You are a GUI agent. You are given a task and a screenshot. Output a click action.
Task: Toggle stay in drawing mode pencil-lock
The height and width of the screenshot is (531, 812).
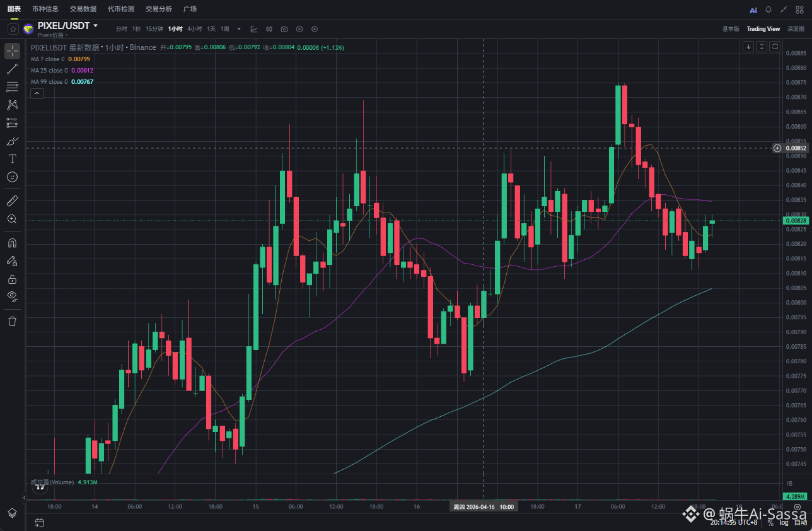tap(12, 260)
